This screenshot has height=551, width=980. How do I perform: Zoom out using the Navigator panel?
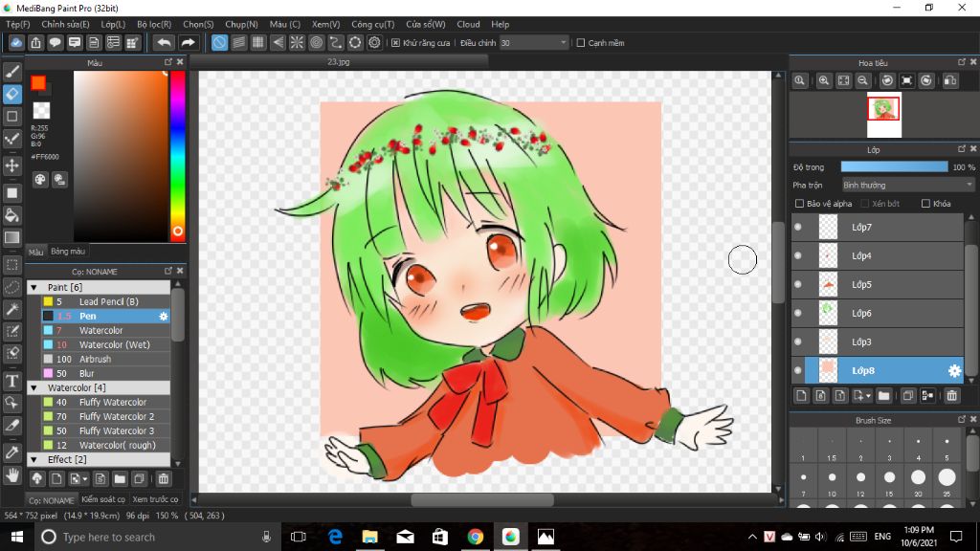click(x=862, y=80)
